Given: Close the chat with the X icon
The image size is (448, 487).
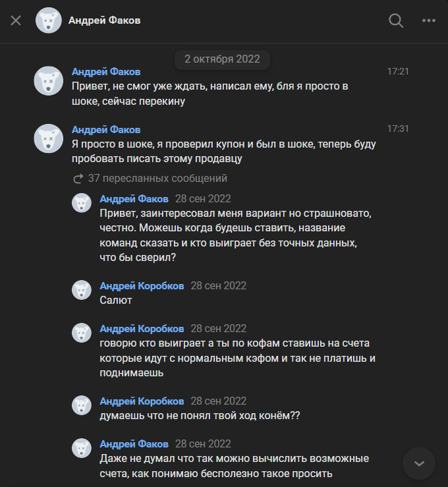Looking at the screenshot, I should tap(16, 20).
